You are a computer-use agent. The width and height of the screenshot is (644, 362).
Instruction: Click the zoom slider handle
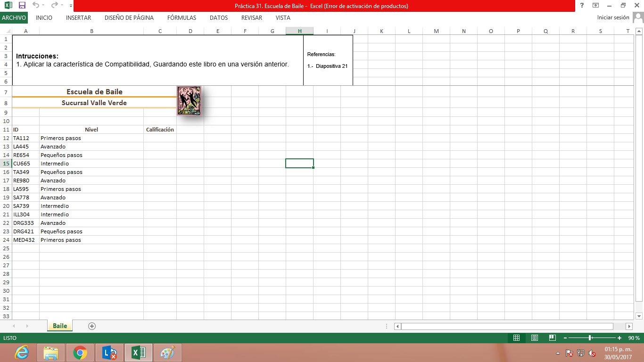(x=590, y=338)
